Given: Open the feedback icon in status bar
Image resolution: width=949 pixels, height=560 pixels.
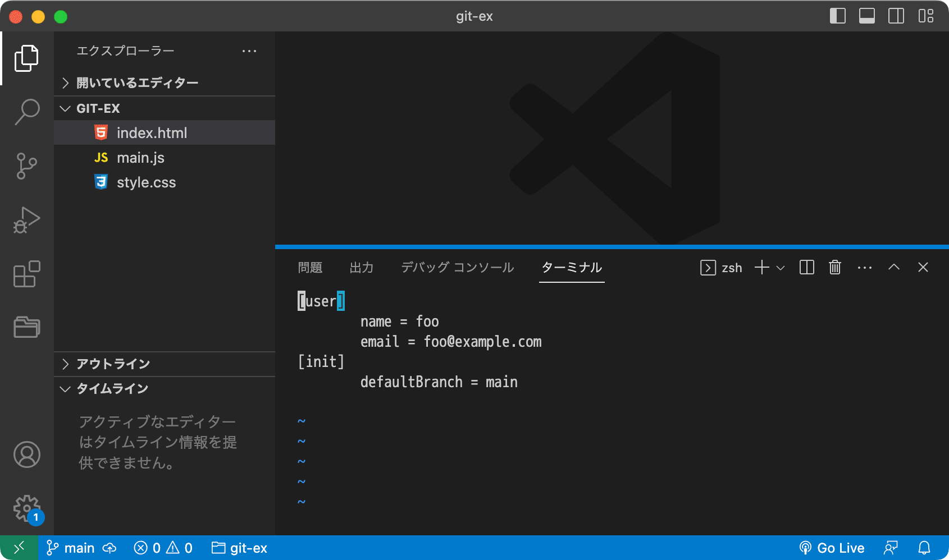Looking at the screenshot, I should [x=891, y=548].
